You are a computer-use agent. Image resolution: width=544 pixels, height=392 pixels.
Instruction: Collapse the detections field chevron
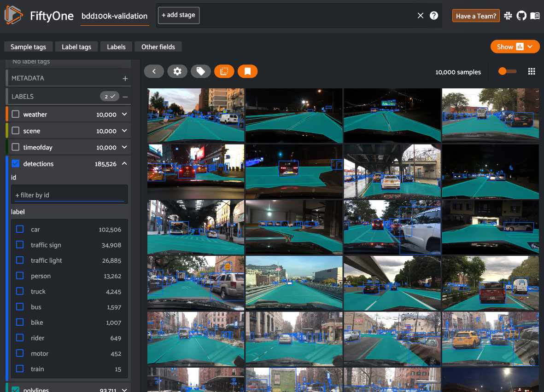pos(124,164)
